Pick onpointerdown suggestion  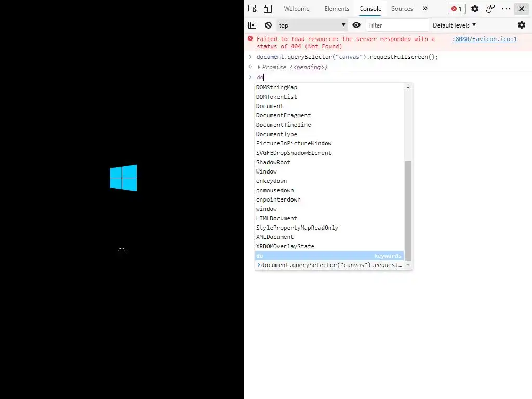329,199
